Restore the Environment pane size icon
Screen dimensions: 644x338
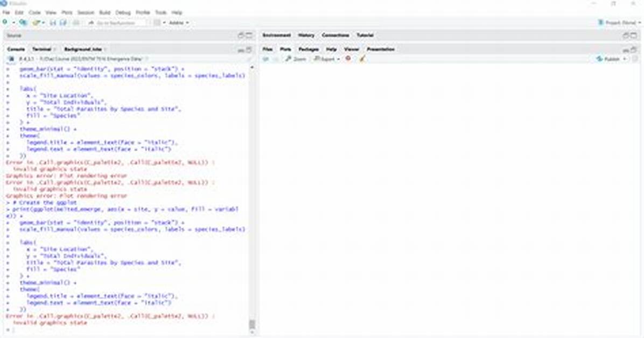626,36
